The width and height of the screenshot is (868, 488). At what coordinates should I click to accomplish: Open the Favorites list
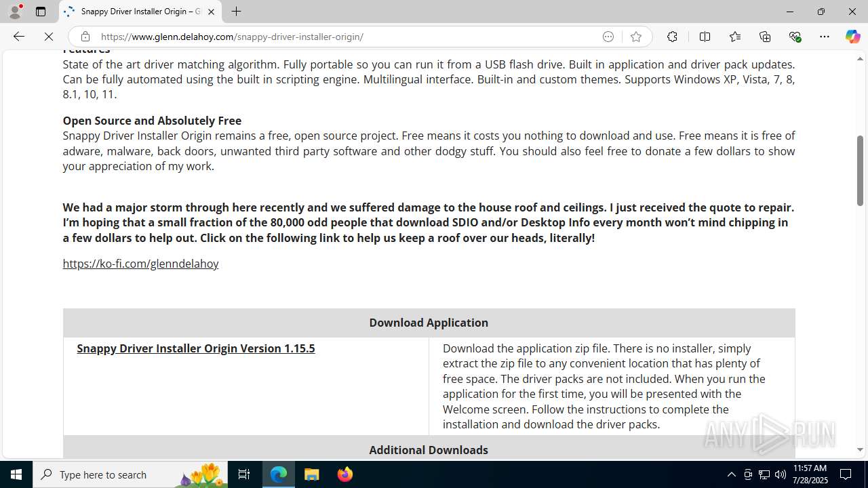point(735,37)
